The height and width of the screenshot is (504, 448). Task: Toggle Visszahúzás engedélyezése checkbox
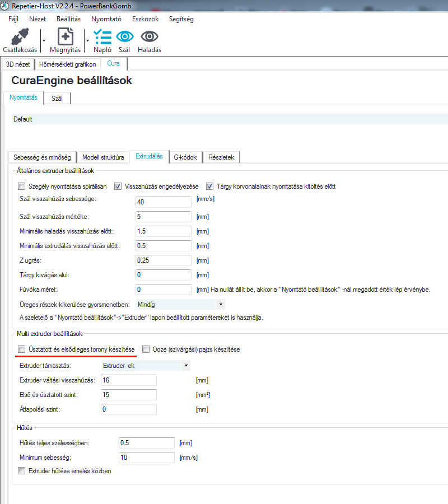[118, 186]
